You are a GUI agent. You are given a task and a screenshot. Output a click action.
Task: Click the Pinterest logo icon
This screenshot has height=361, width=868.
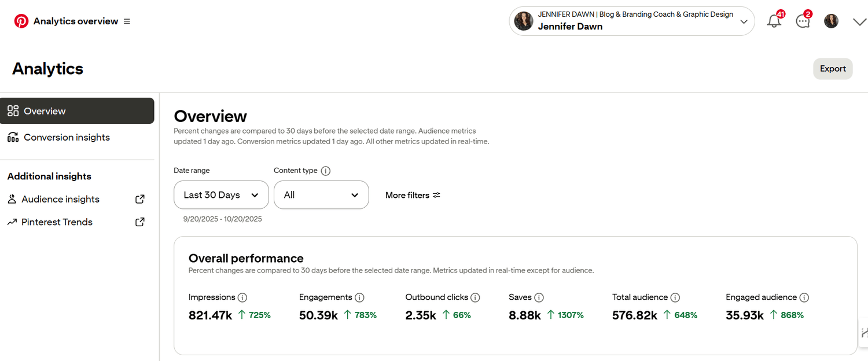point(21,21)
